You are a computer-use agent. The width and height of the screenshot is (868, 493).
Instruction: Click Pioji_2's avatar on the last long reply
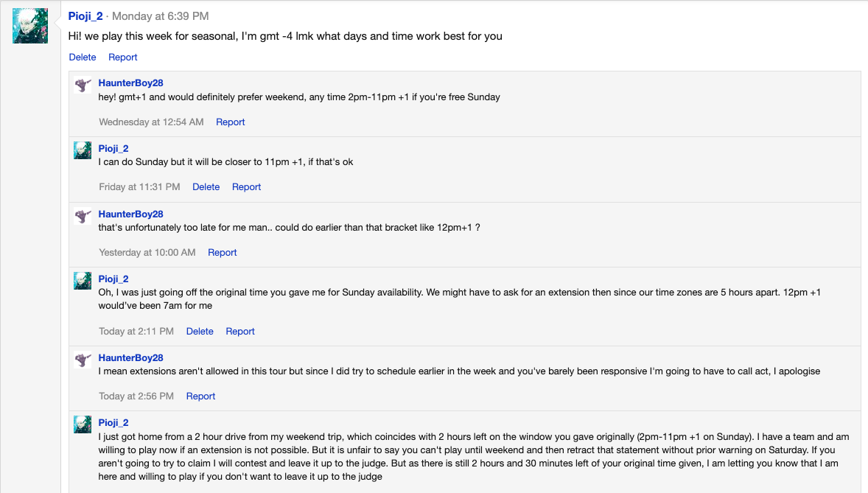[x=83, y=424]
